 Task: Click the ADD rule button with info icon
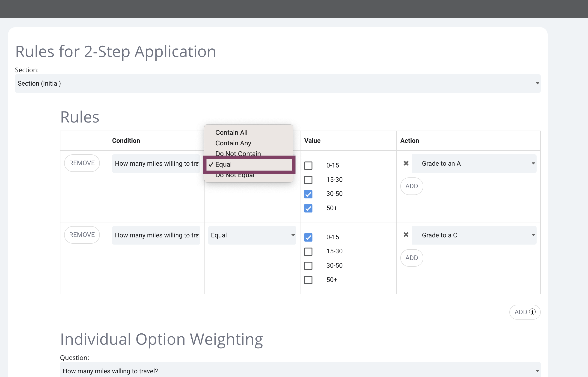[x=525, y=312]
